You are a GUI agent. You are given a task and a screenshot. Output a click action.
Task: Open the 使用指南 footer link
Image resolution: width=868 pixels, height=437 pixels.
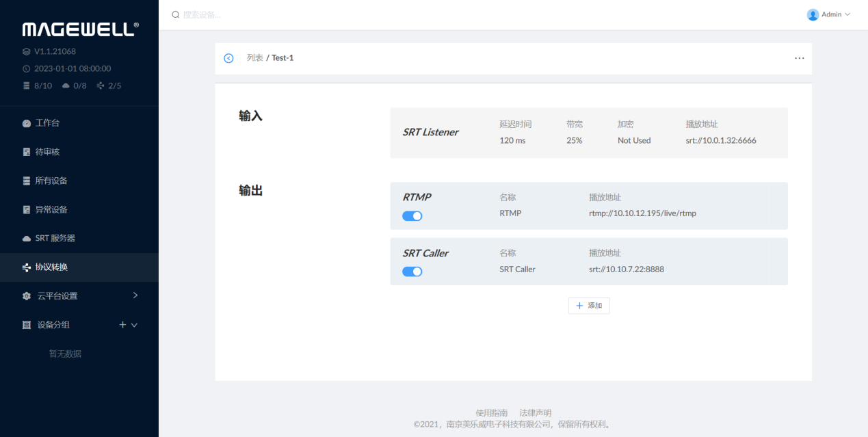pyautogui.click(x=491, y=413)
